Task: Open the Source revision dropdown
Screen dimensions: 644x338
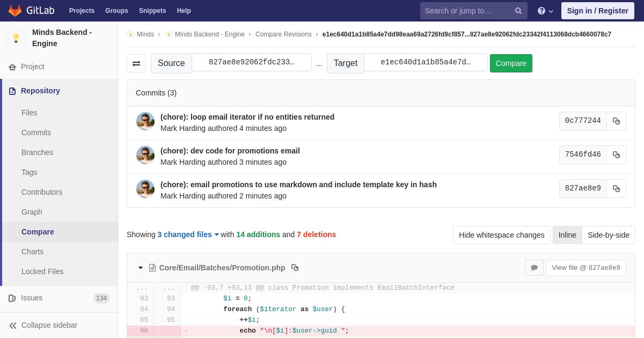Action: 252,62
